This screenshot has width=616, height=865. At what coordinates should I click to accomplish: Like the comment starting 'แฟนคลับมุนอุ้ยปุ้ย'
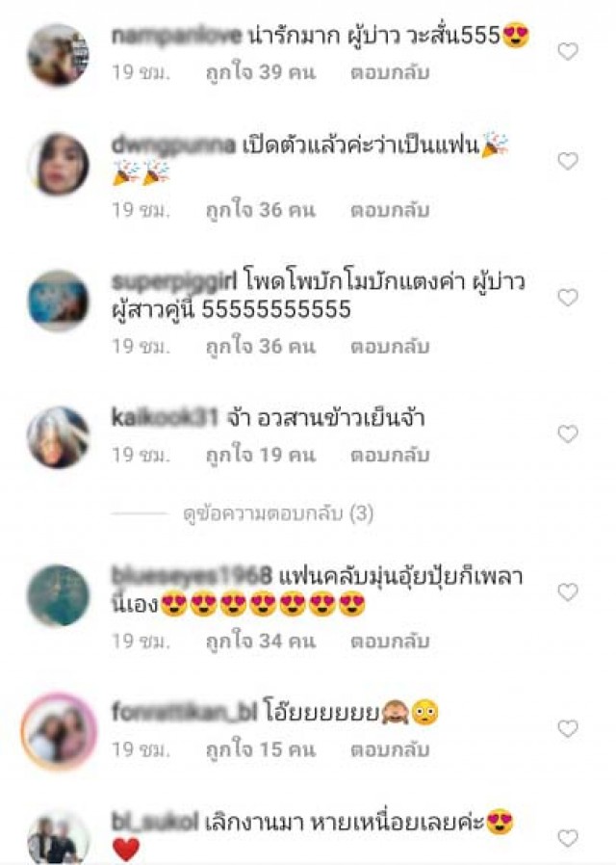(568, 592)
